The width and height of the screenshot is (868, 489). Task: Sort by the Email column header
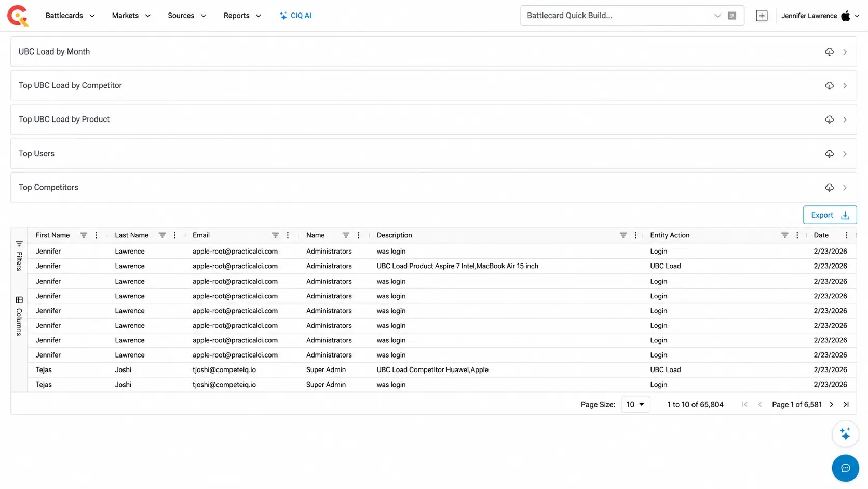click(x=201, y=235)
